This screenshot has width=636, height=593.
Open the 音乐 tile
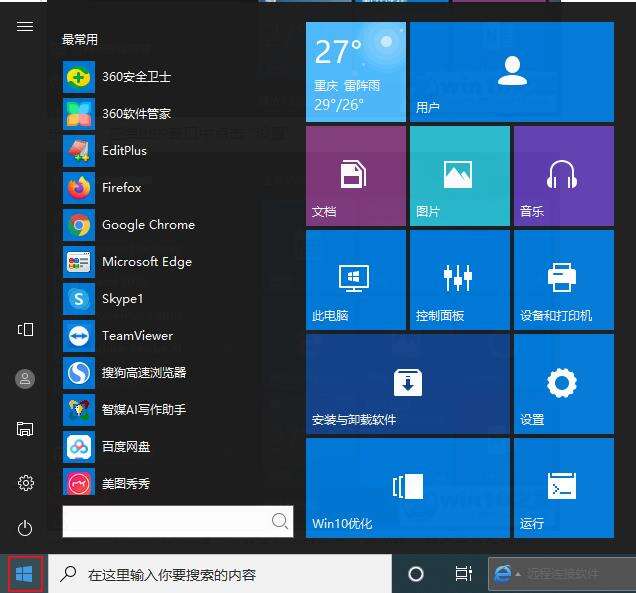pos(564,176)
